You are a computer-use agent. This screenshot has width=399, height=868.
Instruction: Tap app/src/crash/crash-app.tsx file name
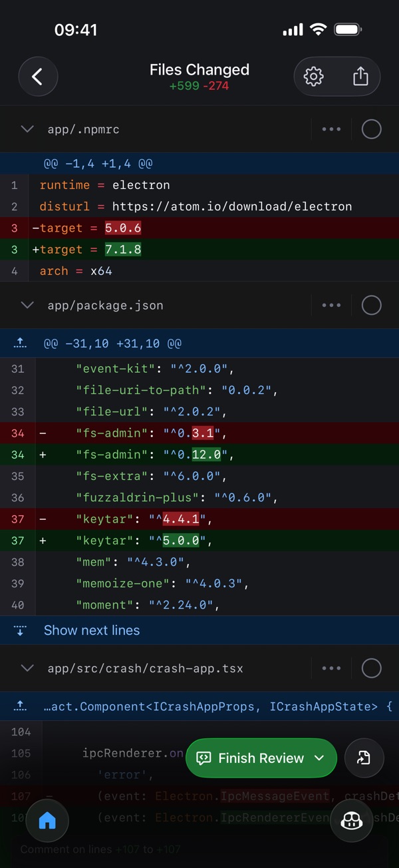[x=145, y=668]
